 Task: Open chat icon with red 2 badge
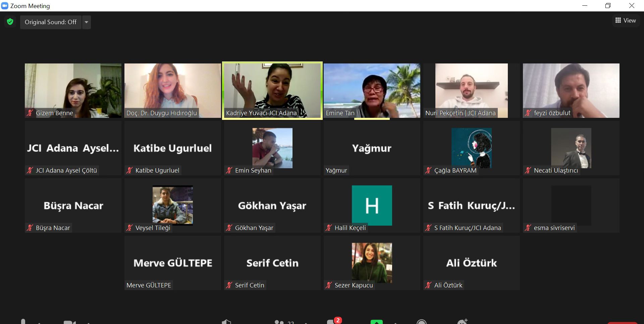coord(334,321)
